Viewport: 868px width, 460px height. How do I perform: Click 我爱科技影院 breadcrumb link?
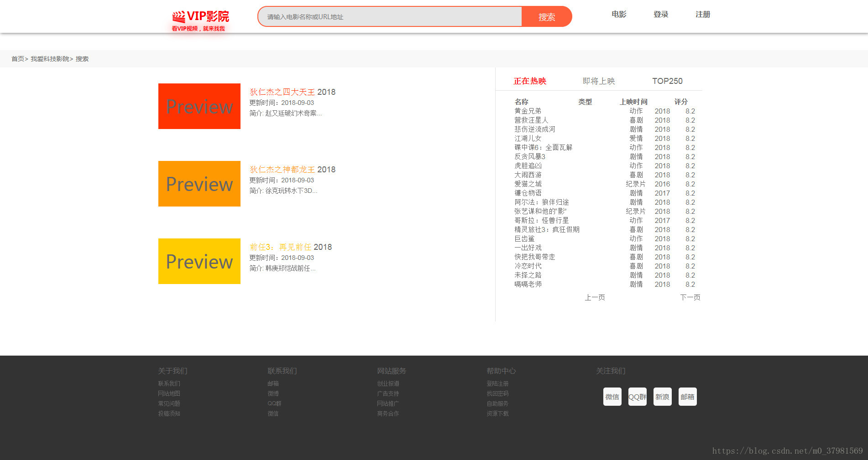[x=50, y=59]
